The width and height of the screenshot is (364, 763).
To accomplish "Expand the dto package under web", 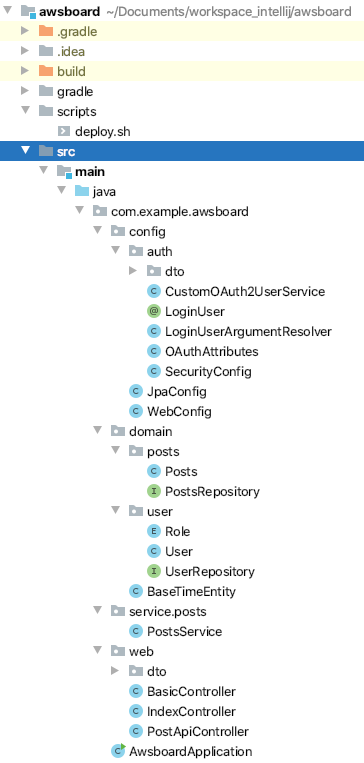I will click(x=114, y=672).
